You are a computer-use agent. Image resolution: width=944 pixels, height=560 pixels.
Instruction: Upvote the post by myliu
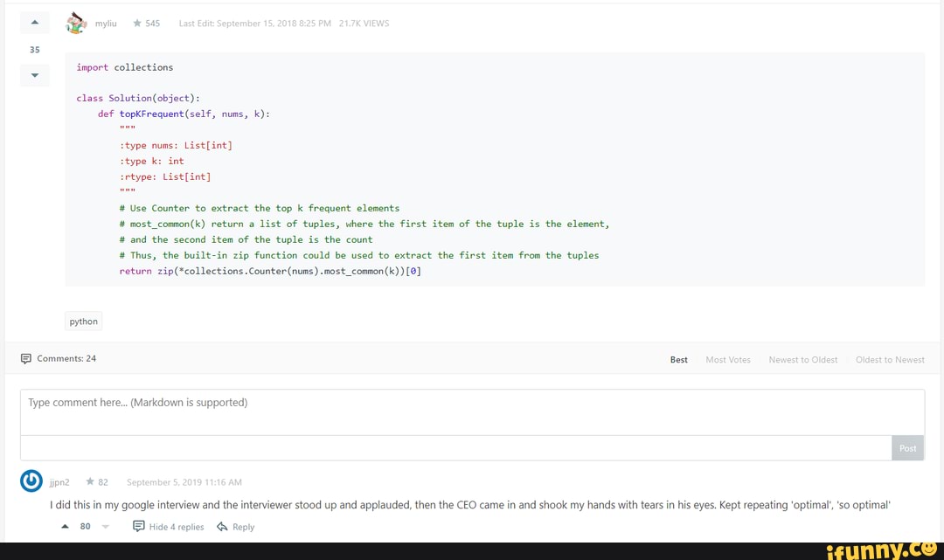pos(34,23)
